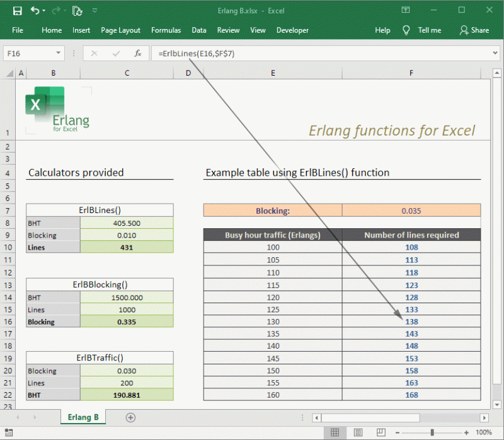Image resolution: width=504 pixels, height=440 pixels.
Task: Select column C header
Action: pyautogui.click(x=127, y=73)
